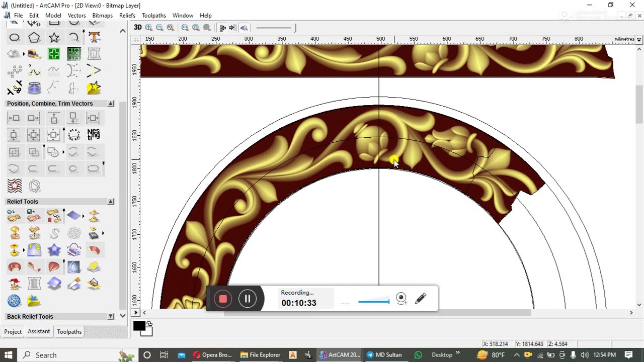Click the zoom out magnifier icon

click(159, 28)
